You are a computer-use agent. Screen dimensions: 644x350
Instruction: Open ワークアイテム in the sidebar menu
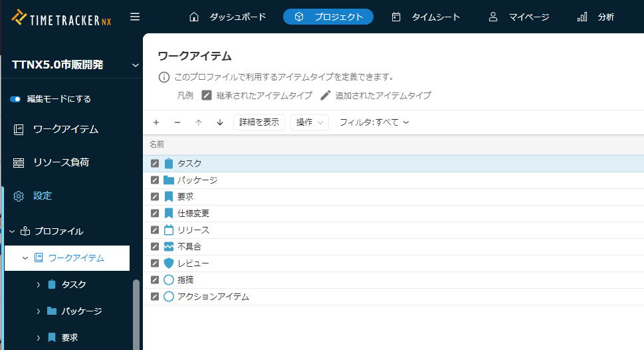coord(66,130)
